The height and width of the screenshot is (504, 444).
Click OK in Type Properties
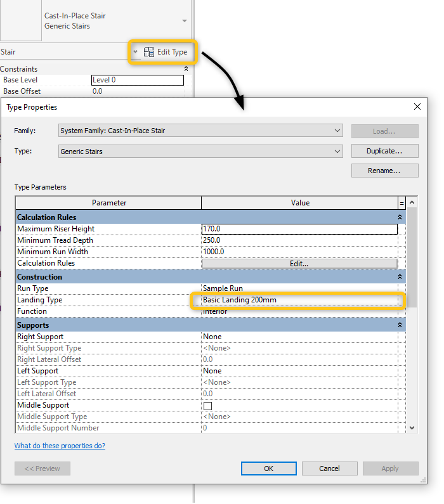point(269,468)
